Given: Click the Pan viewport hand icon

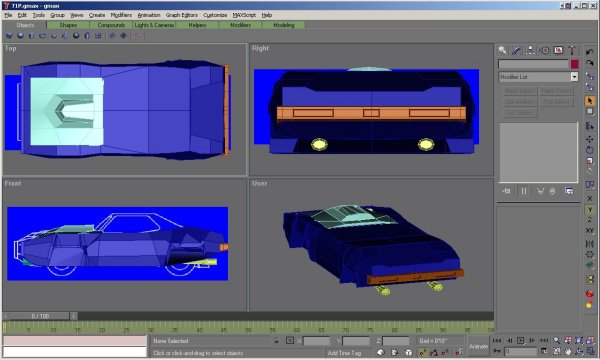Looking at the screenshot, I should (x=568, y=351).
